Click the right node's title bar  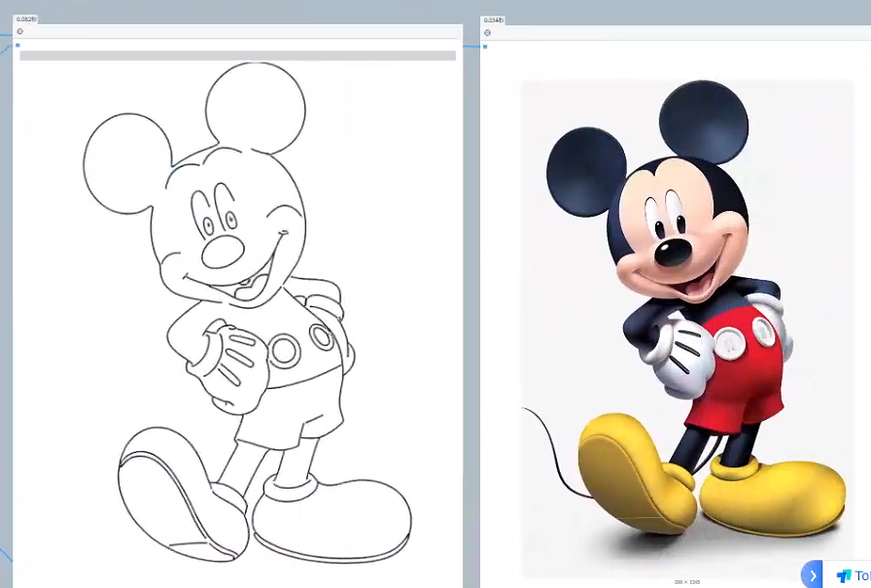[680, 32]
